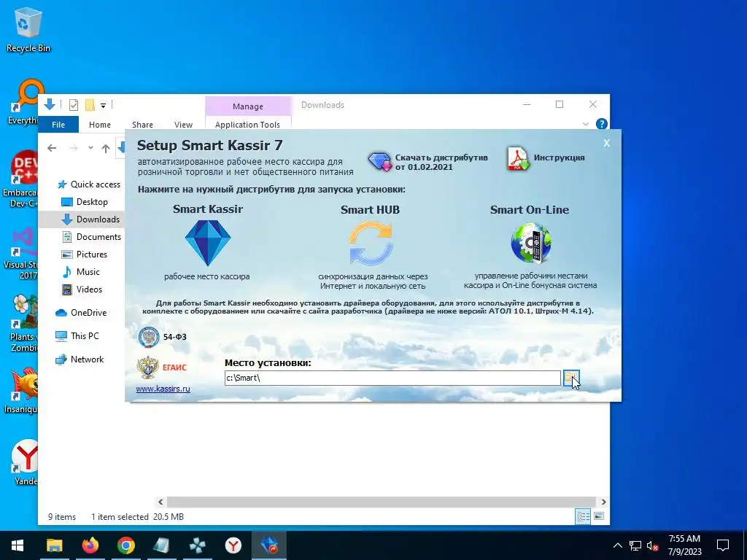747x560 pixels.
Task: Launch the Smart On-Line globe icon
Action: (531, 243)
